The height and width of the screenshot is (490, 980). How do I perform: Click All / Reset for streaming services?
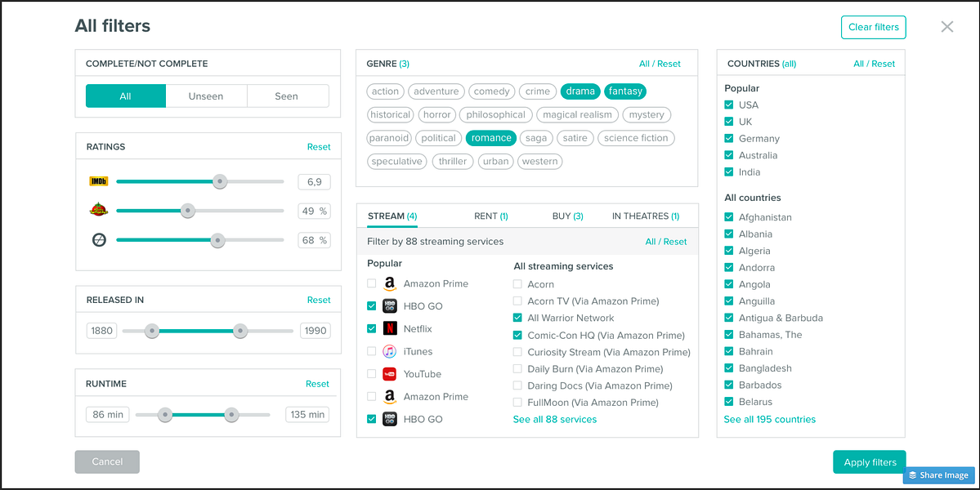[666, 242]
